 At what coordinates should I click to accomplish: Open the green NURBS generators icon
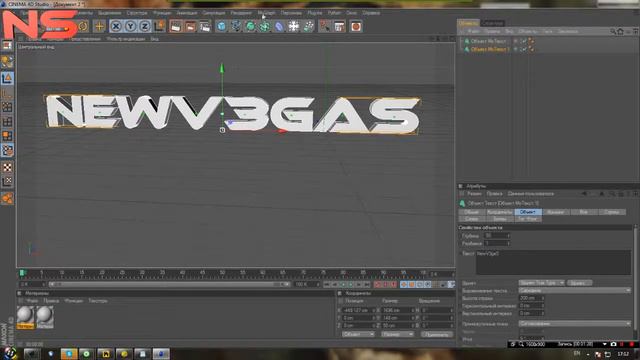coord(250,27)
